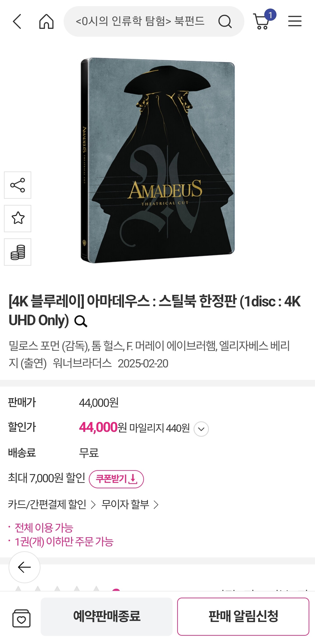Click the search field with 북펀드 text
This screenshot has height=644, width=315.
[140, 21]
